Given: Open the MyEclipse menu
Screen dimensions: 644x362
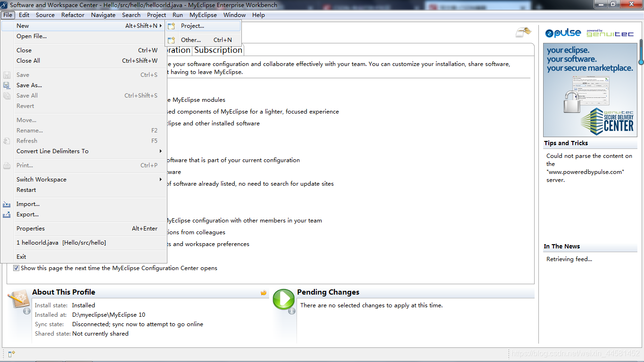Looking at the screenshot, I should point(203,15).
